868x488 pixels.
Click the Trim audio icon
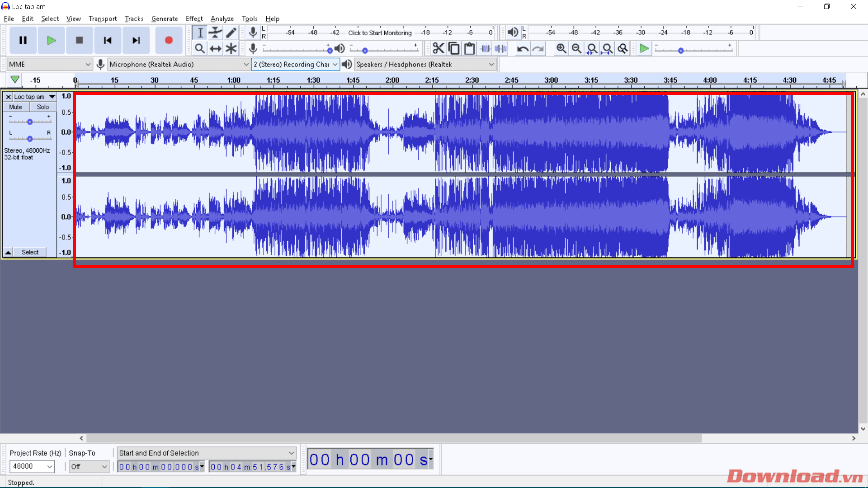click(x=485, y=48)
